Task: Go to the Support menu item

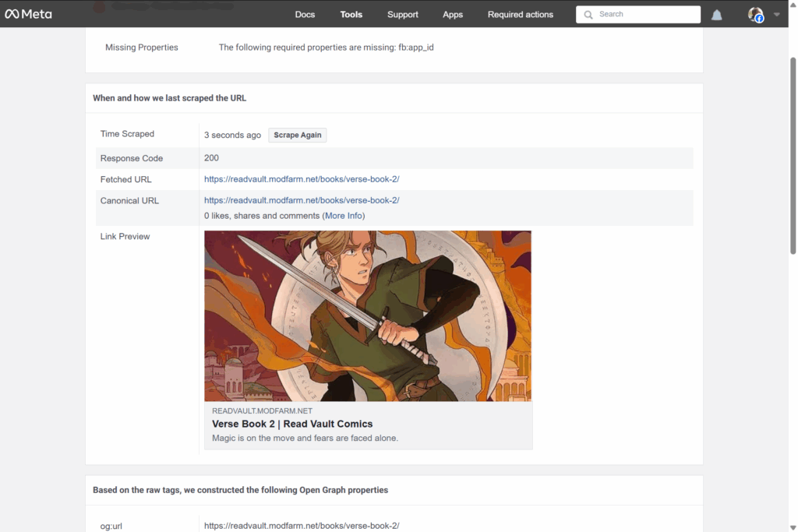Action: [x=403, y=15]
